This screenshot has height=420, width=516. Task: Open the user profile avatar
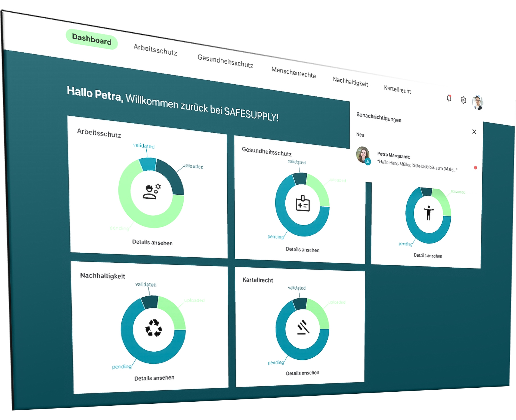coord(477,103)
